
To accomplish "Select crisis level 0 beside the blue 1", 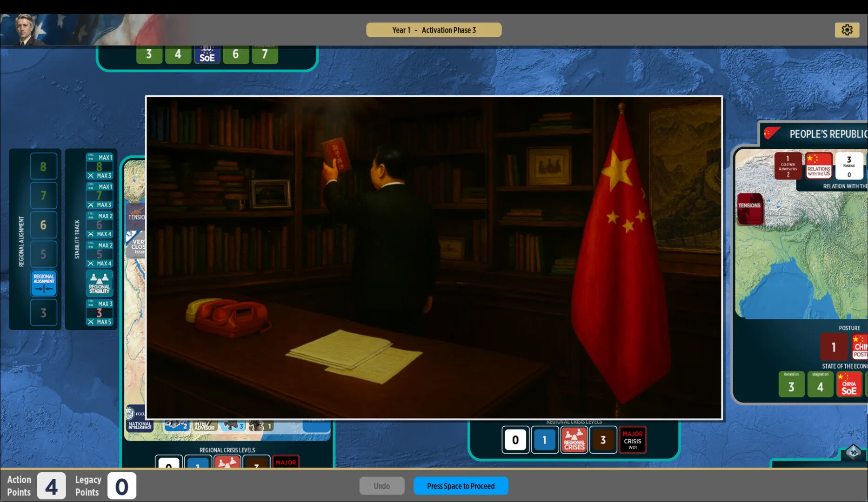I will (515, 440).
